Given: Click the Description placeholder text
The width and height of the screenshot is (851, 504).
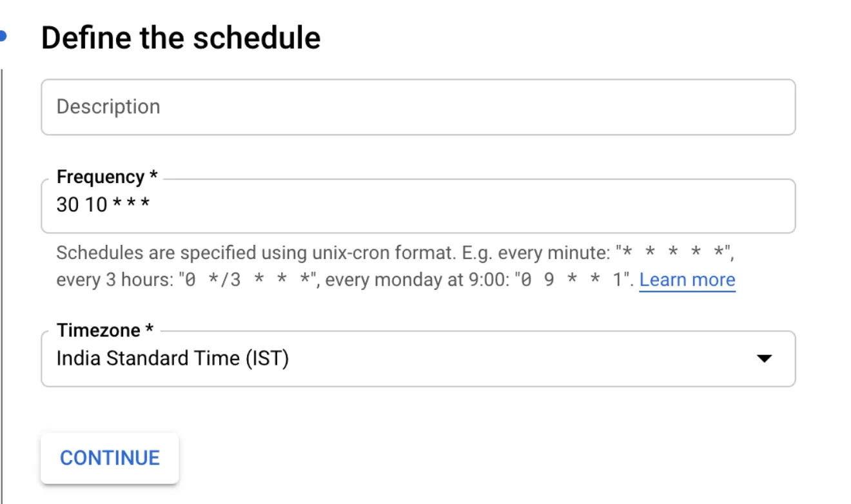Looking at the screenshot, I should 108,106.
